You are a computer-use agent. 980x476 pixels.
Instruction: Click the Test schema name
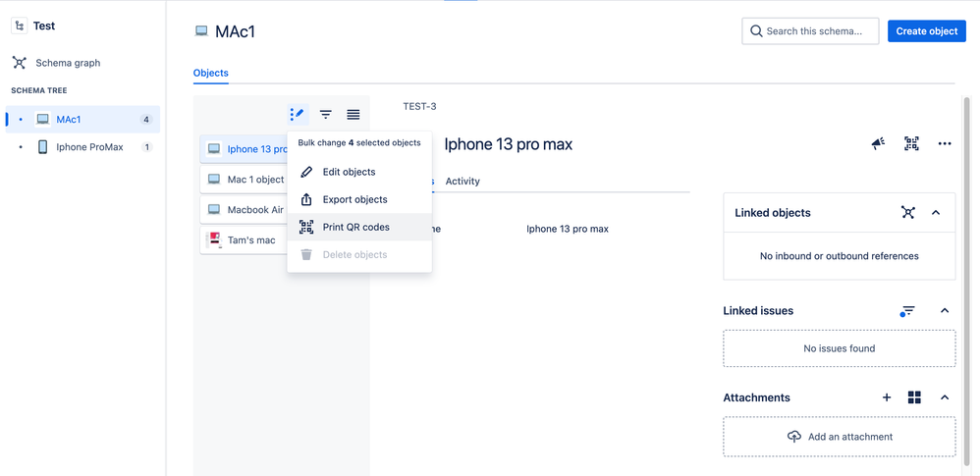point(44,26)
